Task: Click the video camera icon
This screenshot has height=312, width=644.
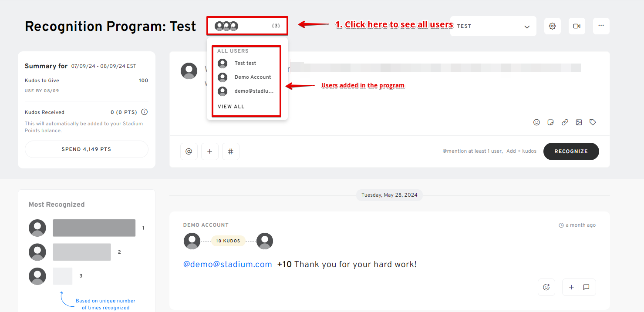Action: pyautogui.click(x=577, y=26)
